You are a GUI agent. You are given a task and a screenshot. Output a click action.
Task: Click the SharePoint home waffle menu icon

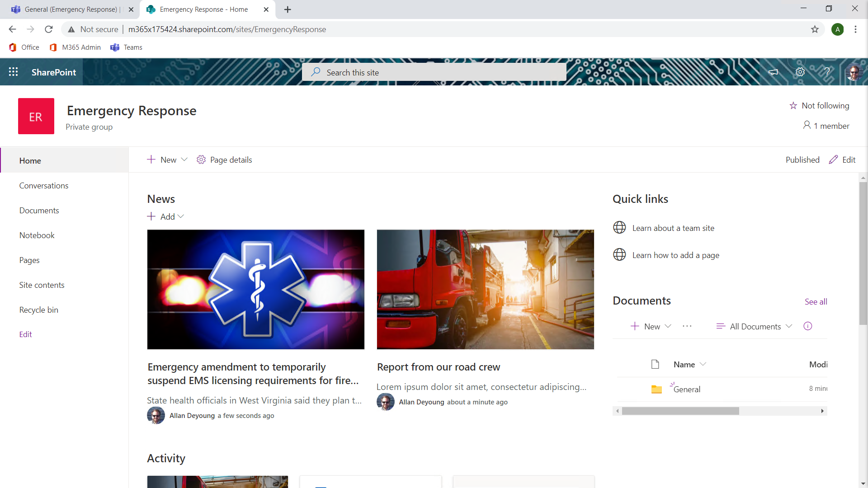[13, 72]
